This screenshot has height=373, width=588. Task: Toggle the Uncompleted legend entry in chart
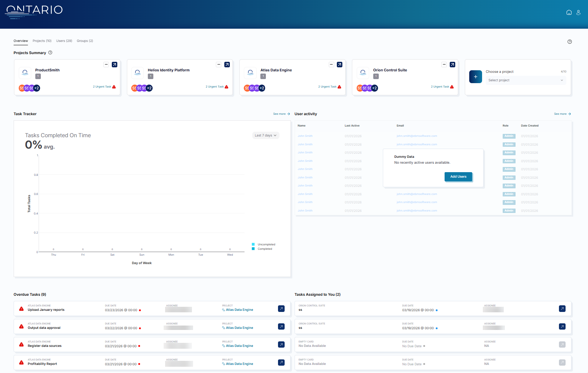[x=264, y=244]
